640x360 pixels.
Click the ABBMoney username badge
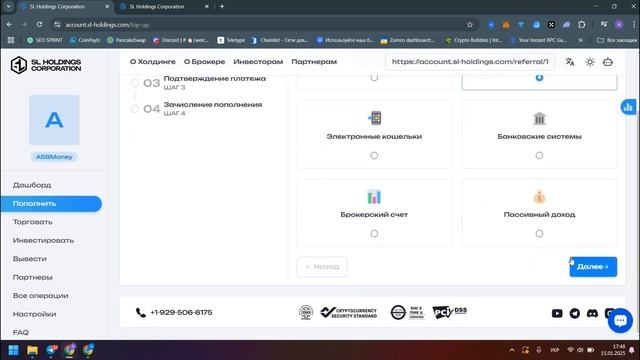point(54,157)
